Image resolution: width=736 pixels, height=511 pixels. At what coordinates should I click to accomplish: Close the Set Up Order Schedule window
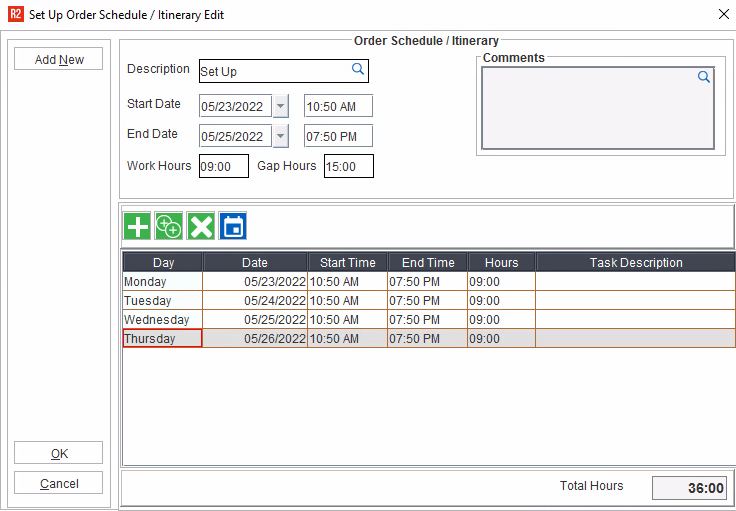(723, 15)
